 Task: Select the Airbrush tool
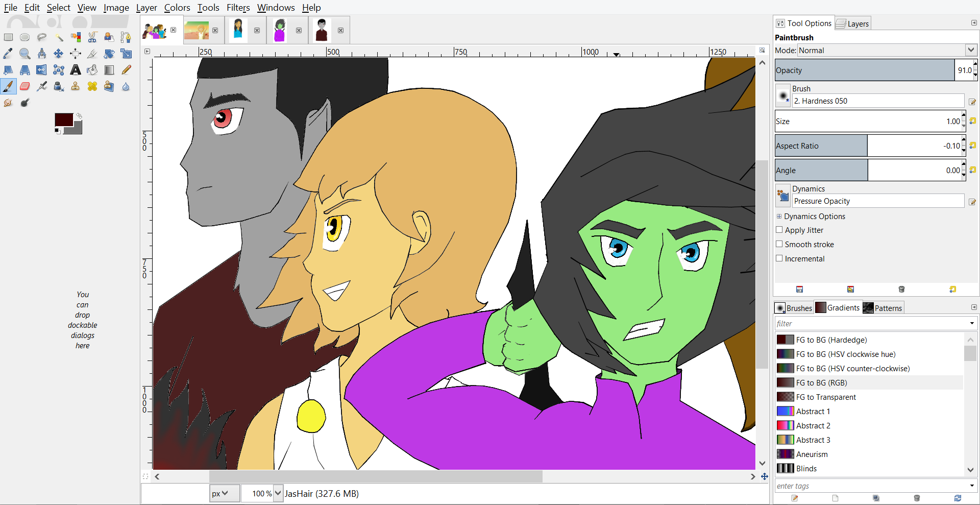coord(42,86)
